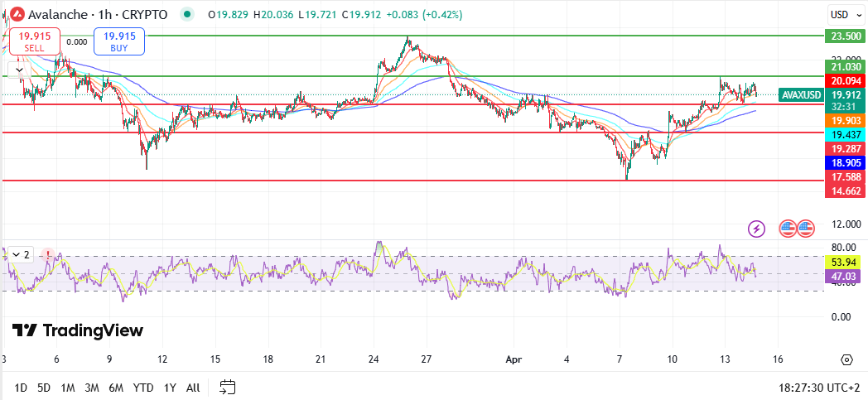Click the red RSI warning exclamation icon
Image resolution: width=868 pixels, height=400 pixels.
[x=49, y=254]
